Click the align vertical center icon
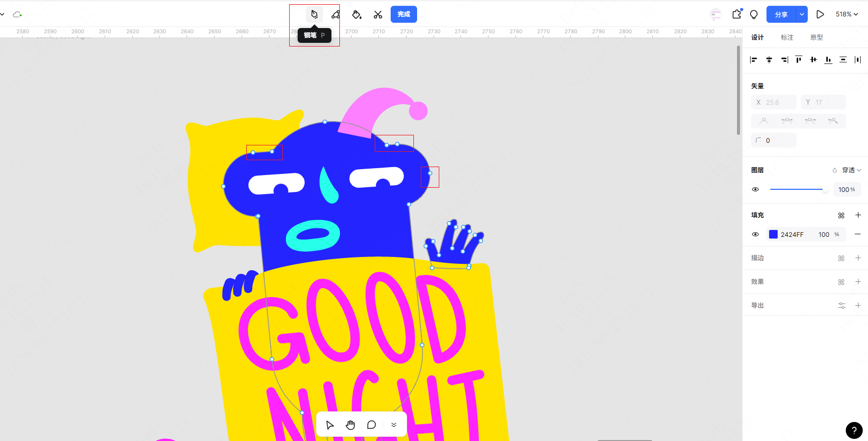 pos(814,60)
